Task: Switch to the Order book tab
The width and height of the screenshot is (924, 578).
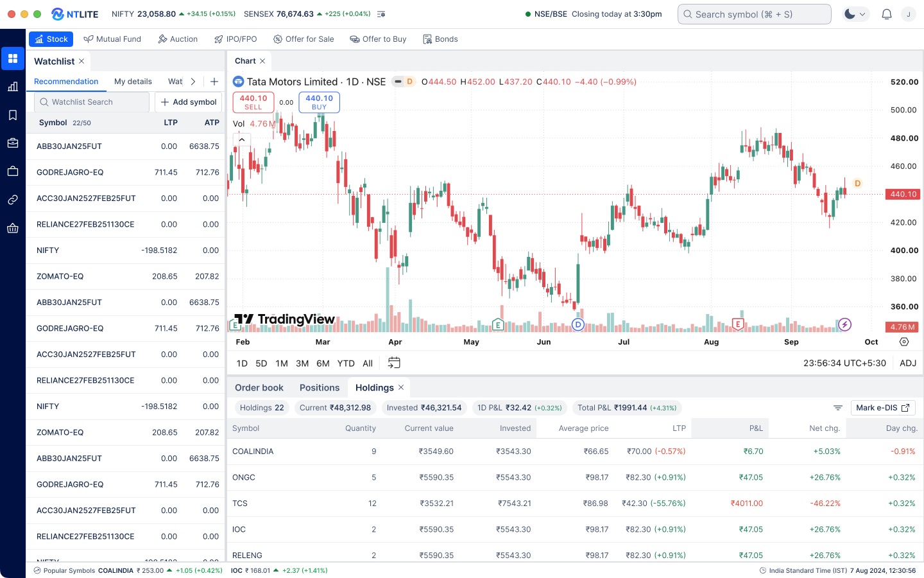Action: click(x=259, y=387)
